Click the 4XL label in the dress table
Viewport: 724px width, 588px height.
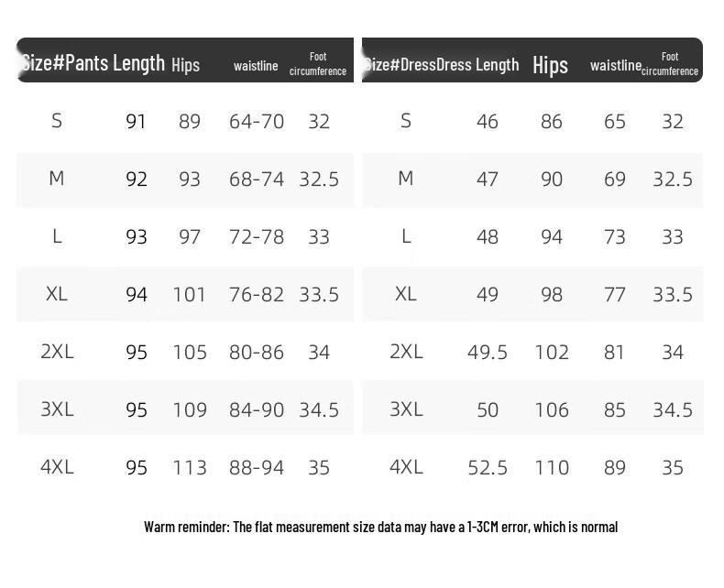tap(406, 467)
